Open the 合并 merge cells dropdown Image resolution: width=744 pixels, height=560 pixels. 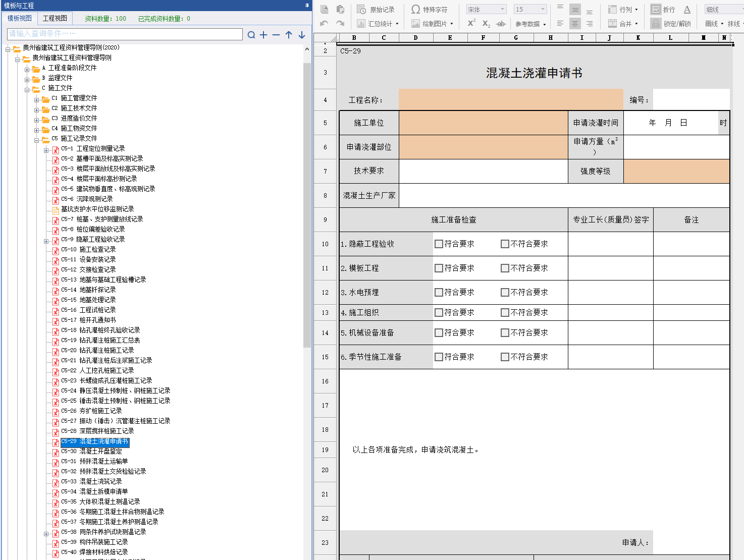click(623, 24)
